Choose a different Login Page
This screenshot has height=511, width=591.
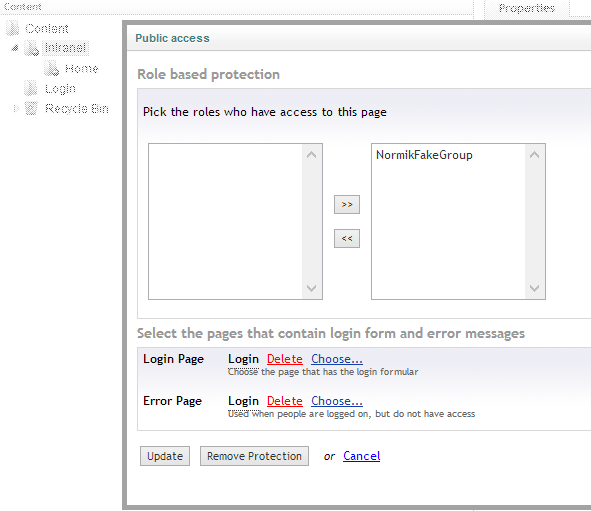[x=337, y=359]
